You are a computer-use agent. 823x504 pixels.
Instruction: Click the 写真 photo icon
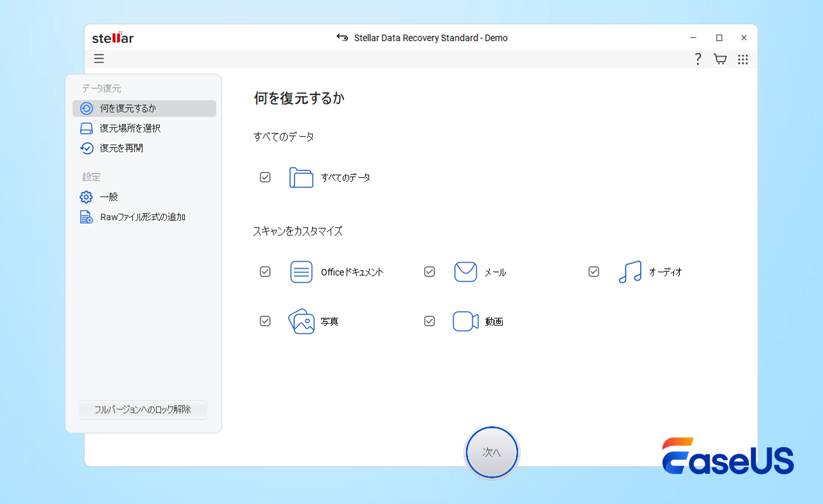(x=301, y=321)
